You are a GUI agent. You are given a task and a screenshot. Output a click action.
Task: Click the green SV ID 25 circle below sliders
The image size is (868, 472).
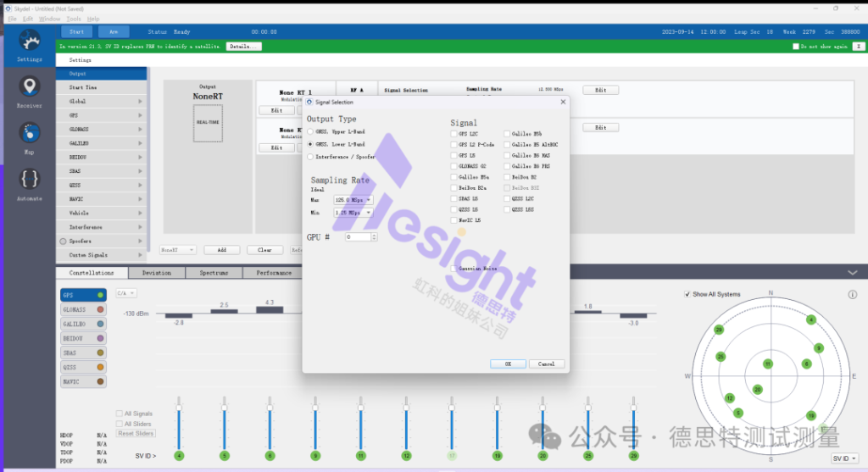(x=588, y=456)
